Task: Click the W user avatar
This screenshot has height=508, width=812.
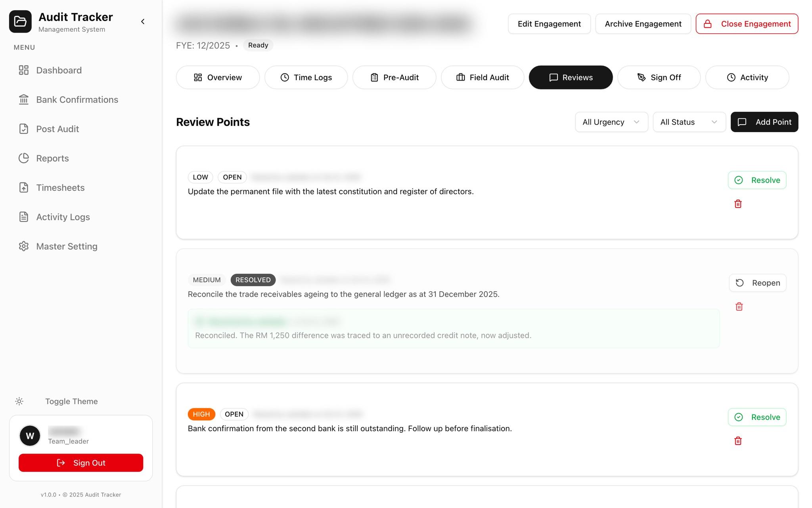Action: tap(30, 436)
